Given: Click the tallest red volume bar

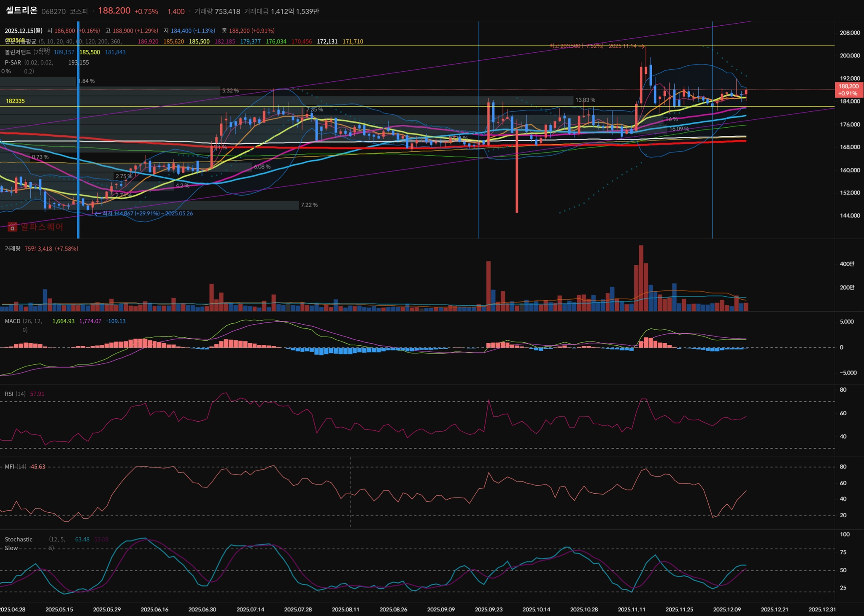Looking at the screenshot, I should tap(641, 278).
